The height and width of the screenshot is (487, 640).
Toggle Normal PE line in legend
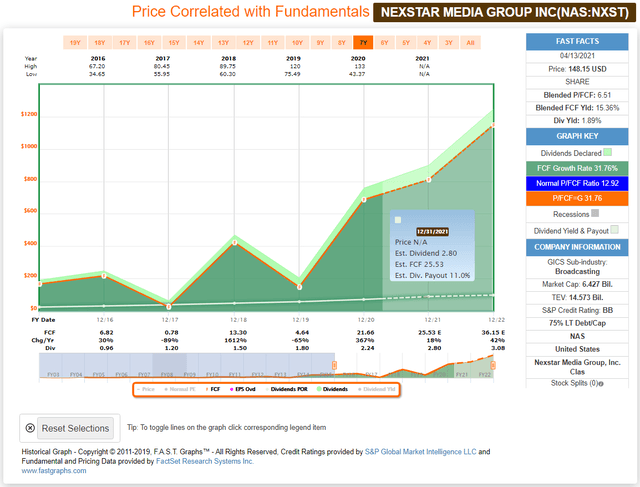click(x=180, y=389)
